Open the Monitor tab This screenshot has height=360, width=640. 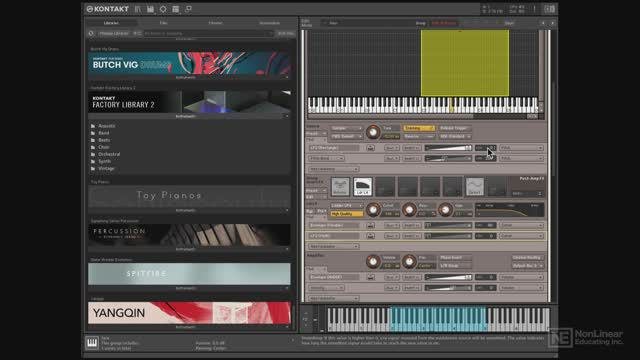click(x=216, y=23)
